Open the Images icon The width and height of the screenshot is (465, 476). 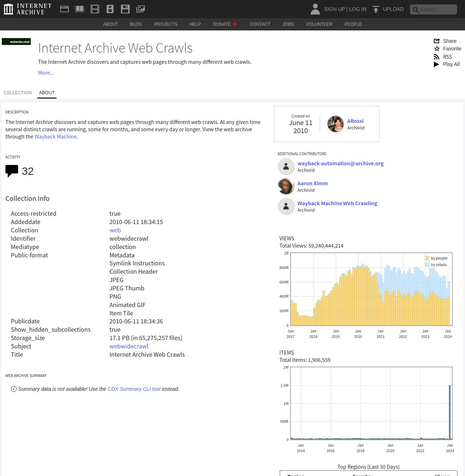[141, 9]
